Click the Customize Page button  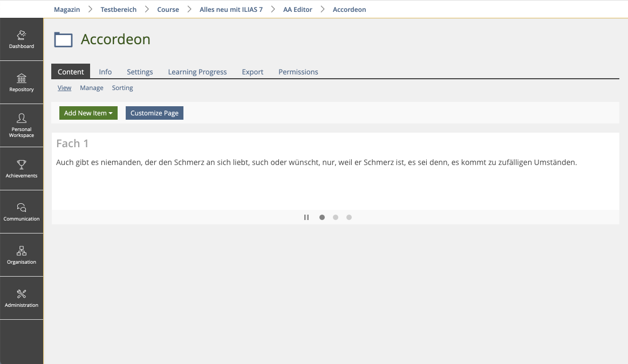[154, 113]
